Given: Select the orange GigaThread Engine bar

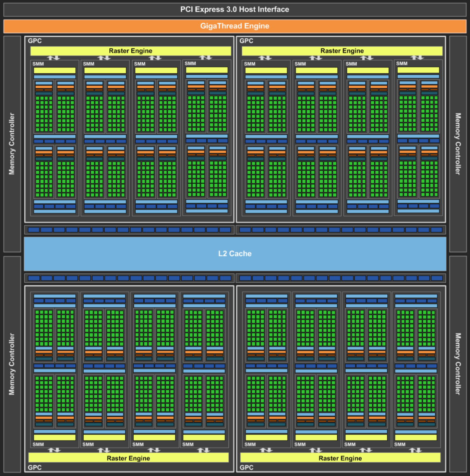Looking at the screenshot, I should click(x=235, y=26).
